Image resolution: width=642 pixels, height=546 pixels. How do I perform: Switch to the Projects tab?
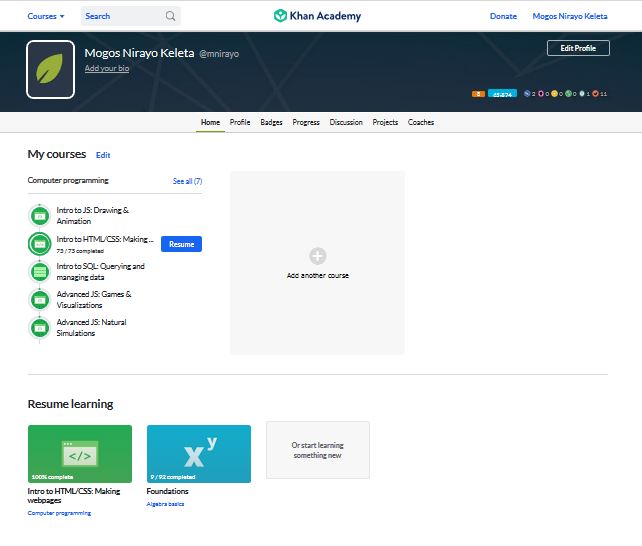385,122
